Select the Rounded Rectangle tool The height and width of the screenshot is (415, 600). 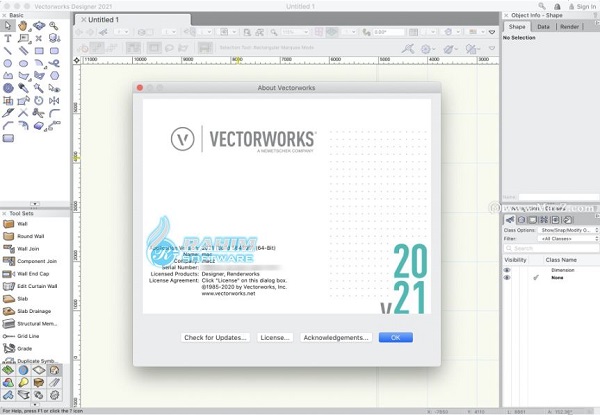pyautogui.click(x=54, y=50)
